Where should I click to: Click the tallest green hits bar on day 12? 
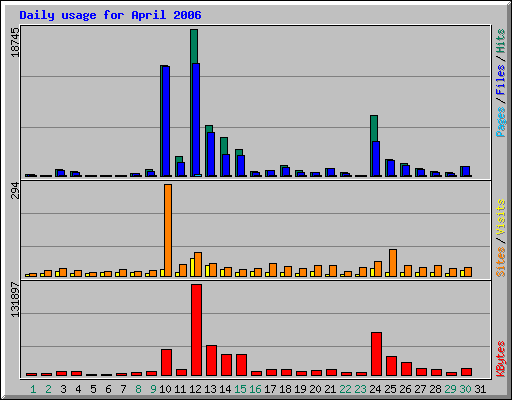click(194, 46)
